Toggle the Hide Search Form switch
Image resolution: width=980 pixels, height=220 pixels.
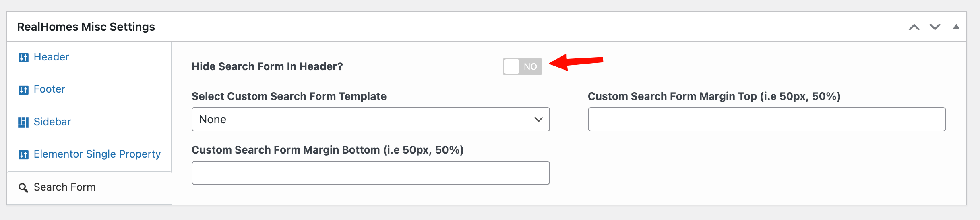coord(522,66)
